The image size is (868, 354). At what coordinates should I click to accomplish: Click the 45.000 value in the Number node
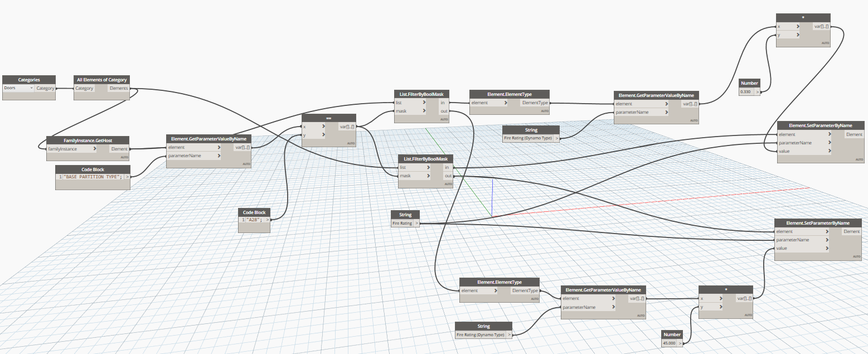pos(669,343)
